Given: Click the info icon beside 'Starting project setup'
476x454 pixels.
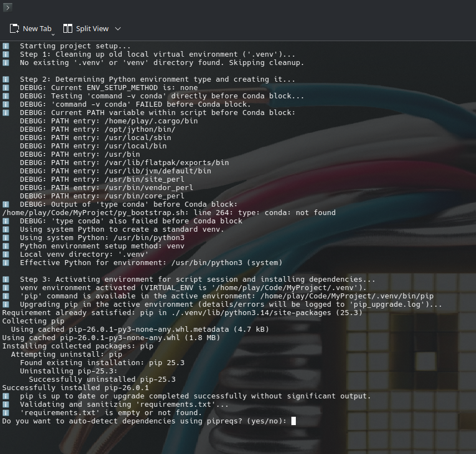Looking at the screenshot, I should point(6,46).
